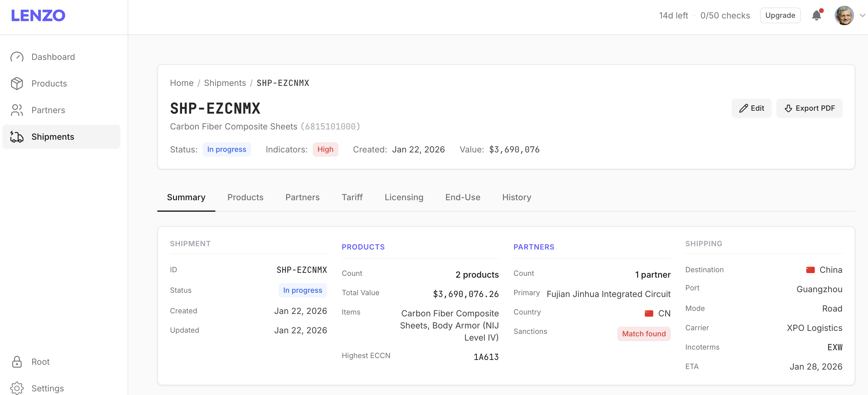Open Root via the lock icon
The height and width of the screenshot is (395, 868).
[x=17, y=362]
